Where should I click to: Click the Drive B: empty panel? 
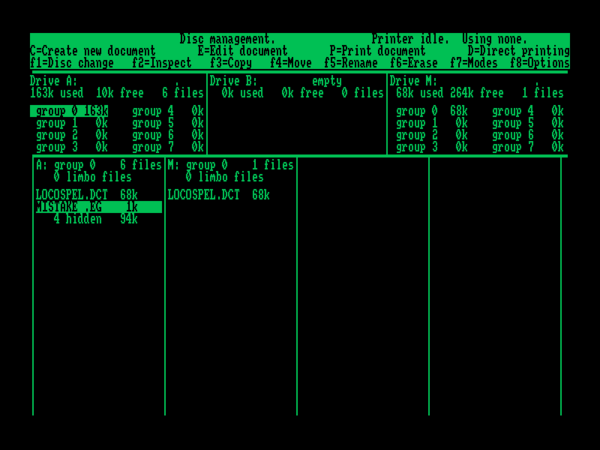tap(296, 115)
